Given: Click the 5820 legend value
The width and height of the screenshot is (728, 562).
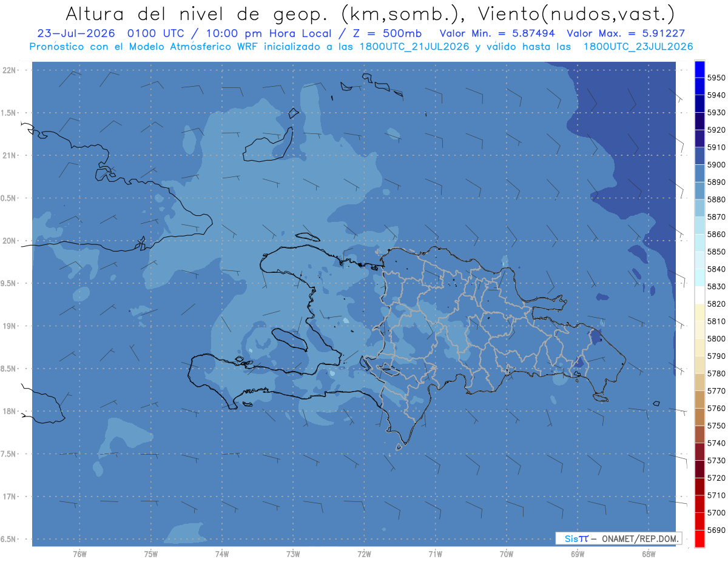Looking at the screenshot, I should pos(716,304).
